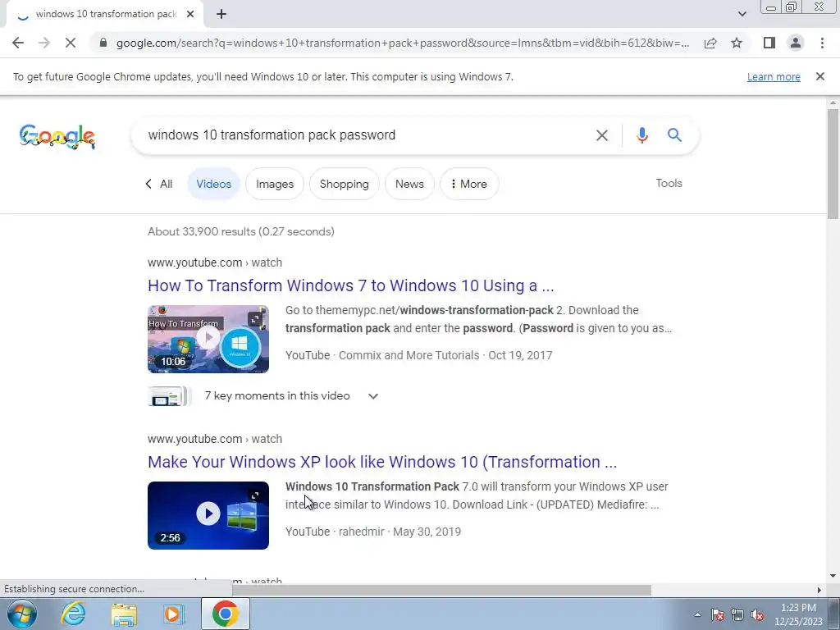
Task: Open the More filters dropdown
Action: [468, 184]
